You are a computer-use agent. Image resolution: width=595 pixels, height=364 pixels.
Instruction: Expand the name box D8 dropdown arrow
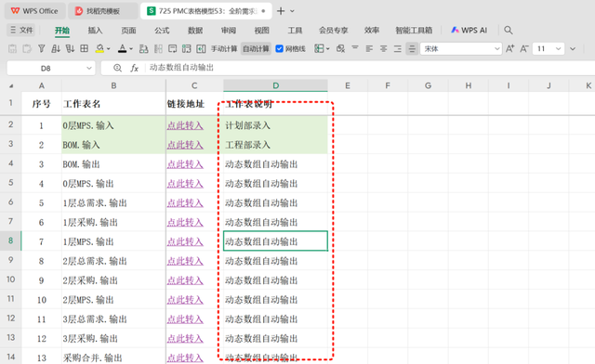[x=89, y=69]
